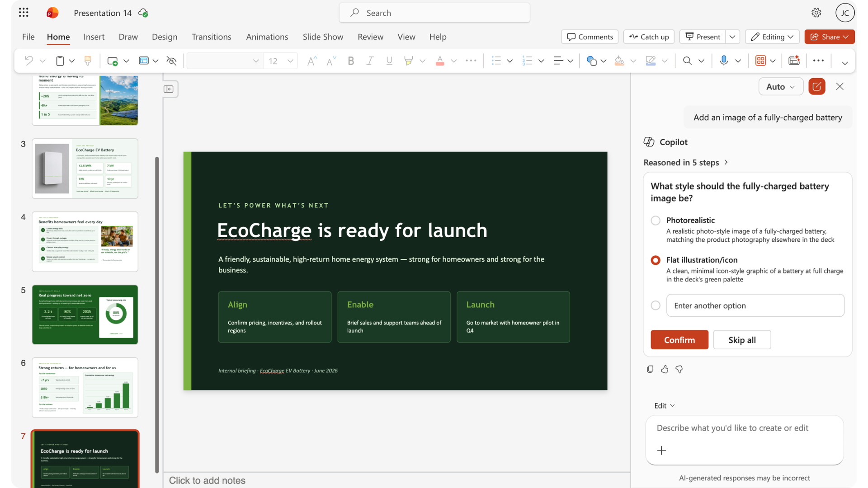Click the numbered list icon

pos(527,61)
